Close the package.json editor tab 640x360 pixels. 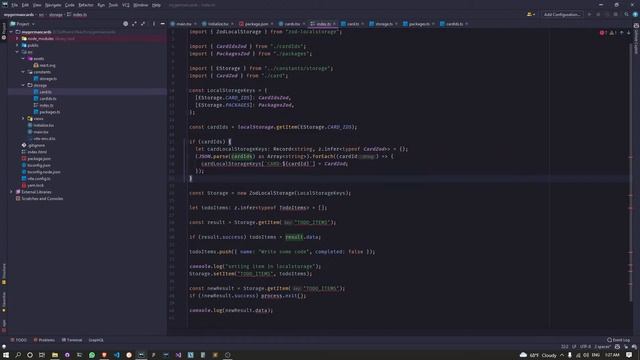[272, 24]
